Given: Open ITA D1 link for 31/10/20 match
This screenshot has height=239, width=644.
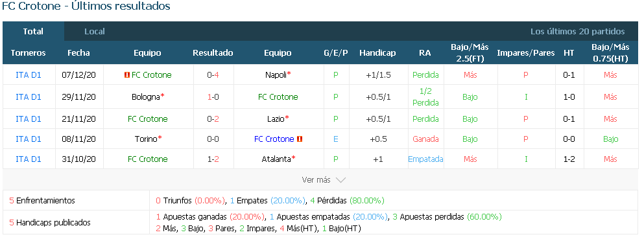Looking at the screenshot, I should coord(29,159).
